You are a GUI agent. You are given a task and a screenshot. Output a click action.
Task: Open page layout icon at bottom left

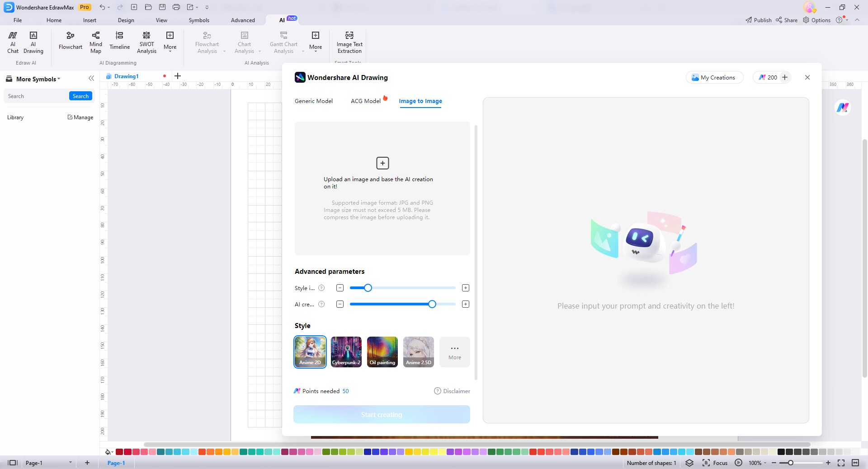pyautogui.click(x=13, y=463)
